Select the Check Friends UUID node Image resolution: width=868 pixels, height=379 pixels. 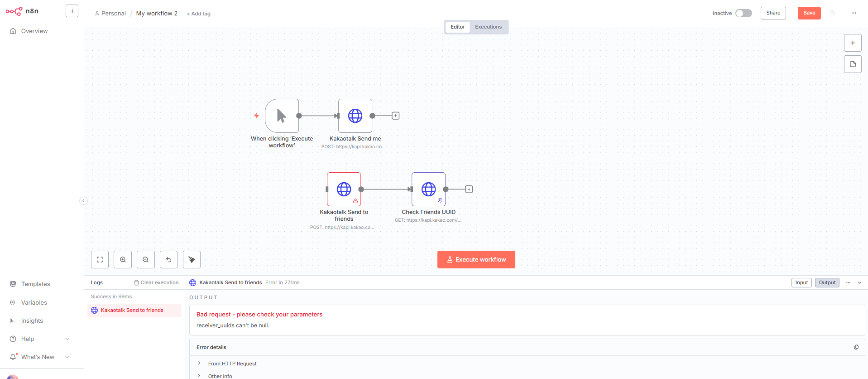428,189
